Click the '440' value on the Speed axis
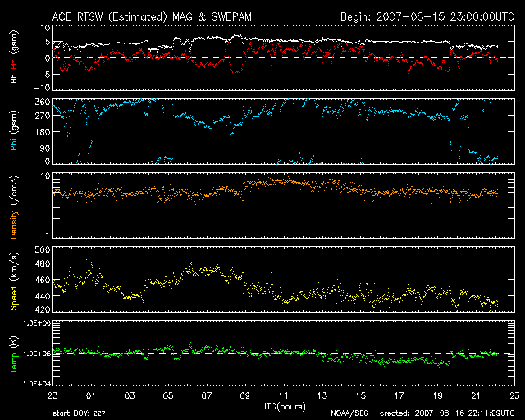The height and width of the screenshot is (420, 525). [43, 296]
